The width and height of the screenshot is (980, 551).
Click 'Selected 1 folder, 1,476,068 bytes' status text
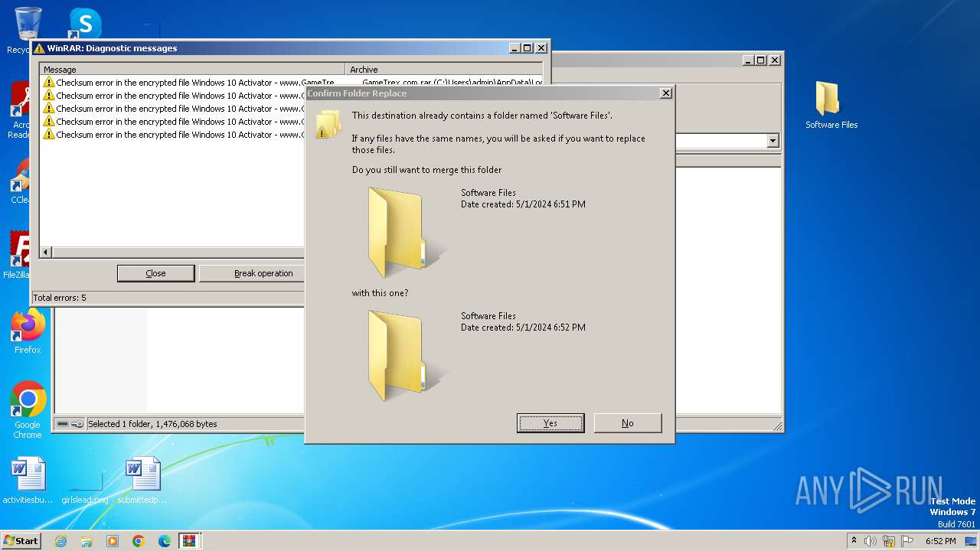click(152, 424)
